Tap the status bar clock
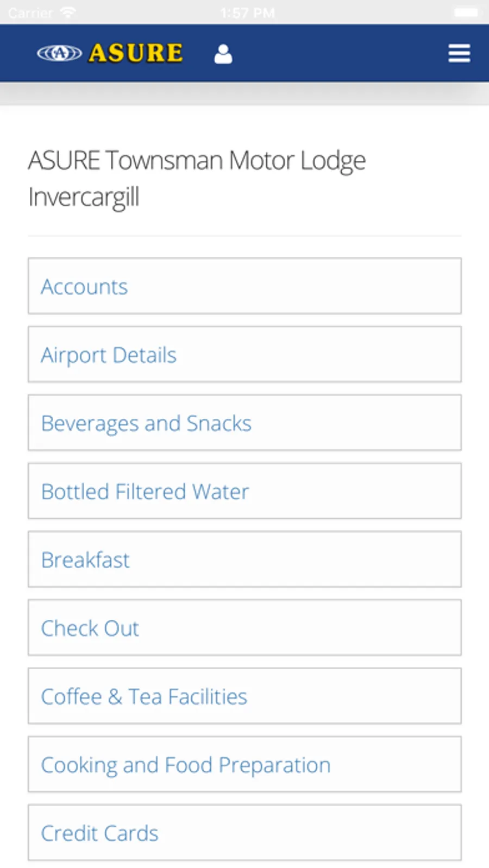 pyautogui.click(x=247, y=12)
